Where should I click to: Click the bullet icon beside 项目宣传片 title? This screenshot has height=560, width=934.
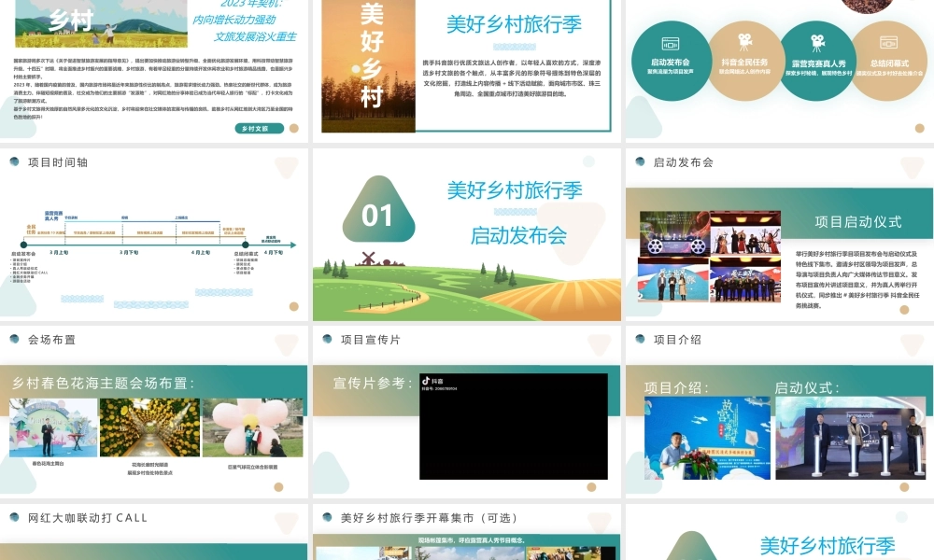point(325,341)
